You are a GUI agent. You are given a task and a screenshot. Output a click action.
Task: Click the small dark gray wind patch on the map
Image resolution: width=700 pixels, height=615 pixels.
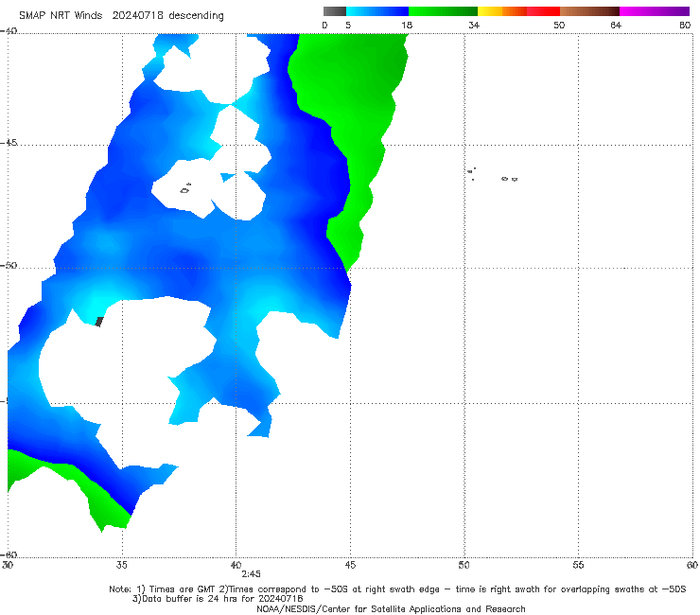(x=99, y=322)
